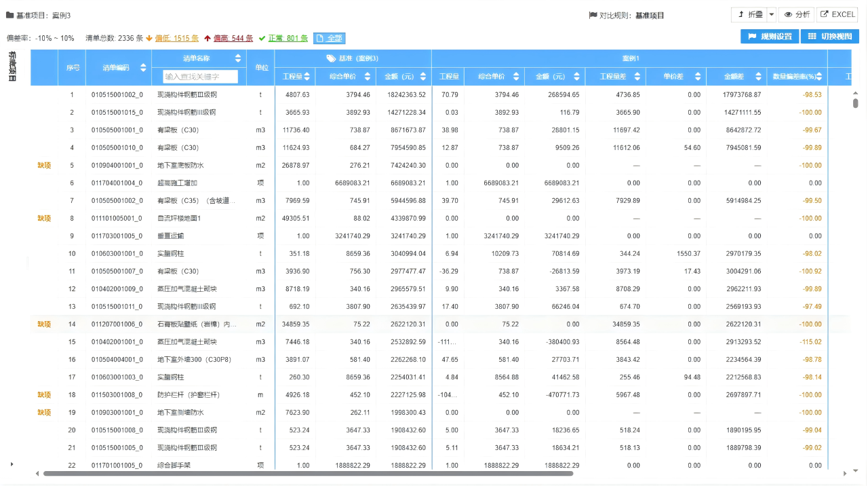Image resolution: width=868 pixels, height=486 pixels.
Task: Click the horizontal scrollbar thumb
Action: click(308, 473)
